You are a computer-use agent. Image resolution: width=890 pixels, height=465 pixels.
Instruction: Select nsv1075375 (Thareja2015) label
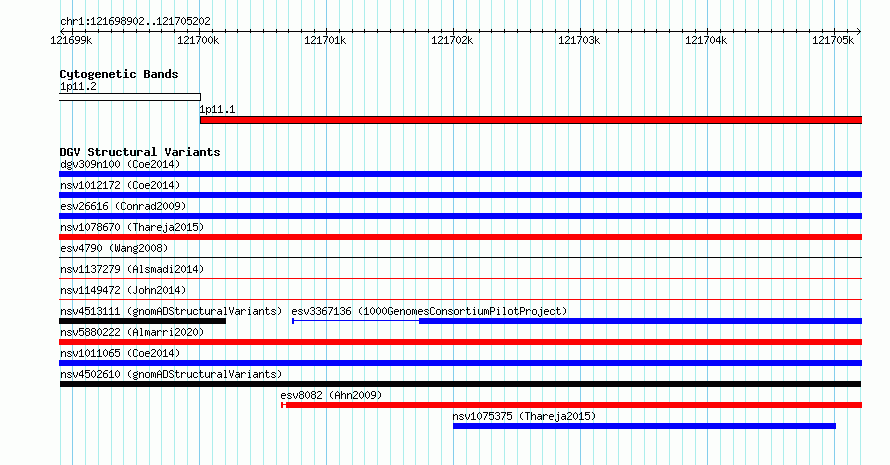[x=524, y=416]
